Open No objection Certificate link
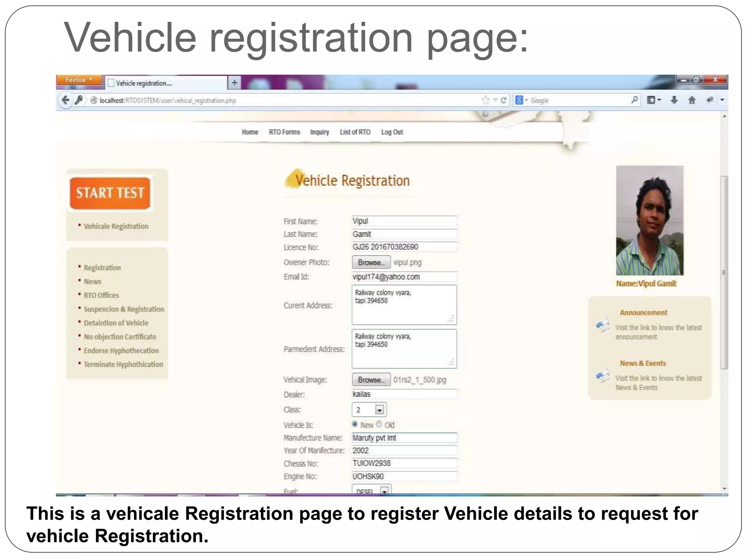The image size is (747, 560). [x=120, y=337]
